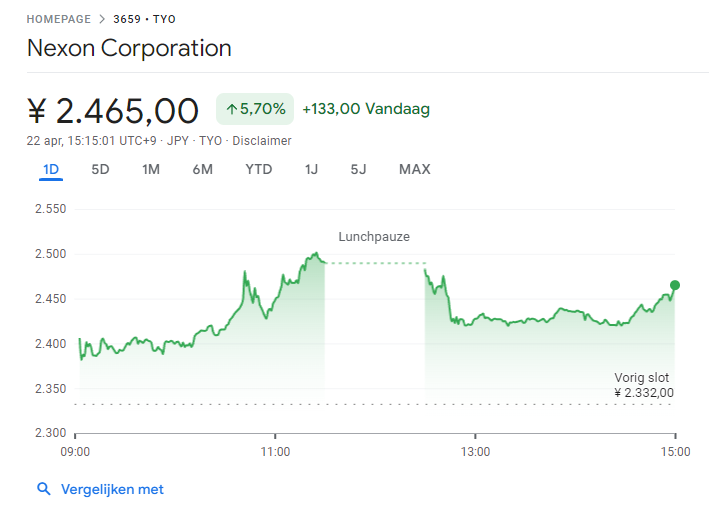This screenshot has height=511, width=709.
Task: Show the 5J chart range
Action: point(358,169)
